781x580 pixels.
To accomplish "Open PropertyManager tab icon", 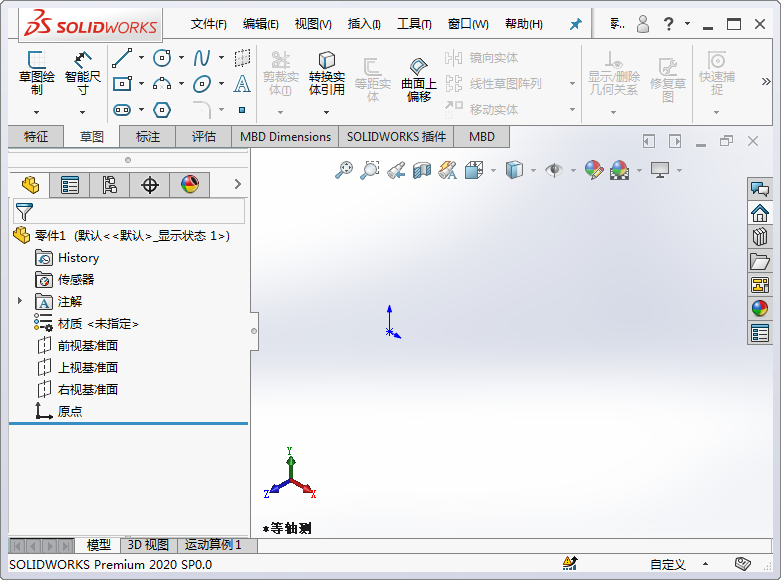I will 70,185.
